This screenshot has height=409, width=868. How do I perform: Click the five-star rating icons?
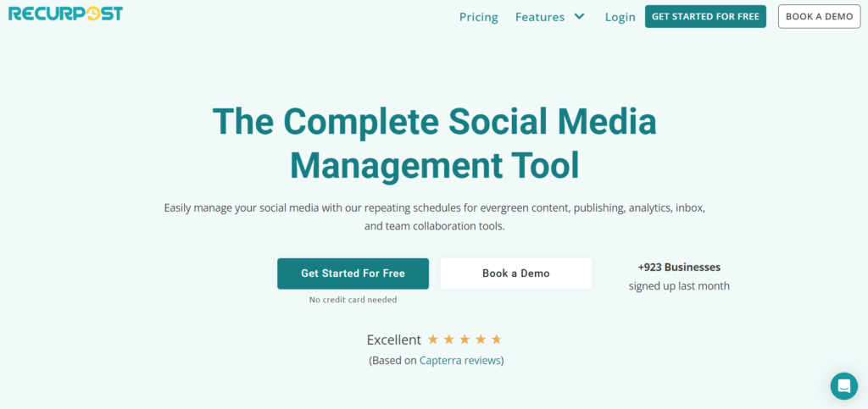click(465, 340)
